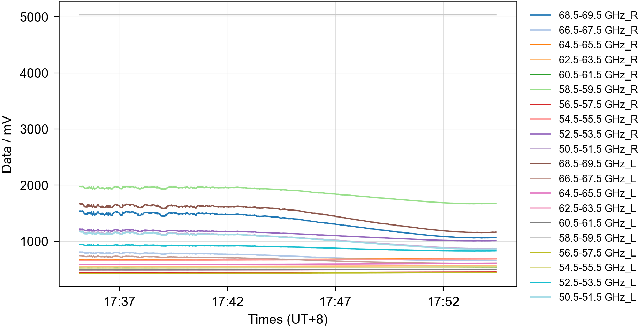The height and width of the screenshot is (328, 644).
Task: Click the 17:47 x-axis tick label
Action: pyautogui.click(x=335, y=302)
